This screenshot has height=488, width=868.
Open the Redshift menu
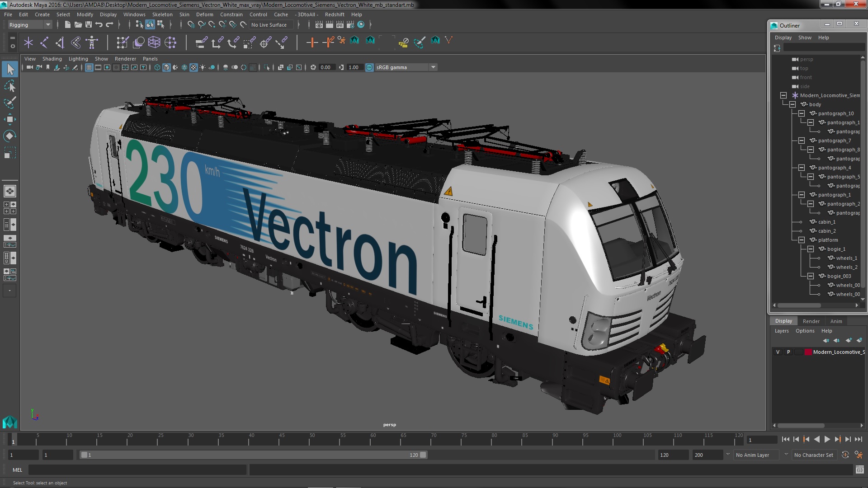[335, 14]
